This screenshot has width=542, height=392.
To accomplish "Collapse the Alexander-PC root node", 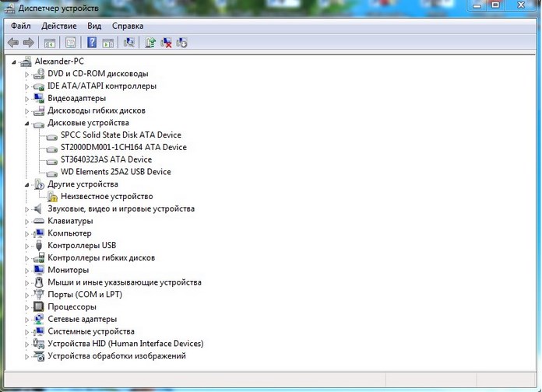I will tap(14, 62).
